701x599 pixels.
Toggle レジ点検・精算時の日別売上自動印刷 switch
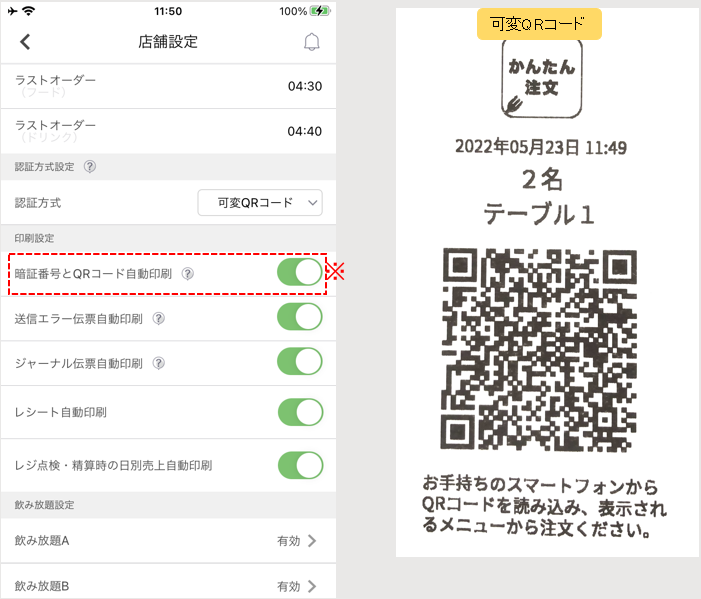[300, 465]
